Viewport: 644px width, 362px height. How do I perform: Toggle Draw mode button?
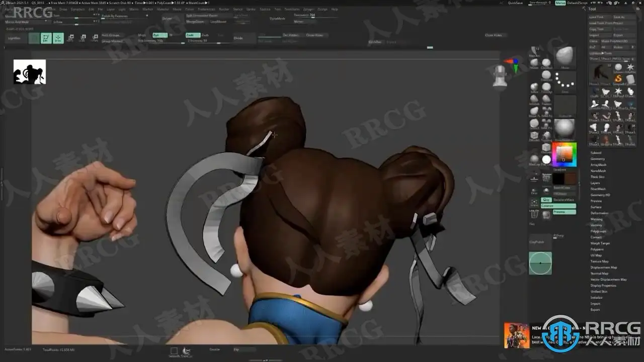tap(58, 38)
